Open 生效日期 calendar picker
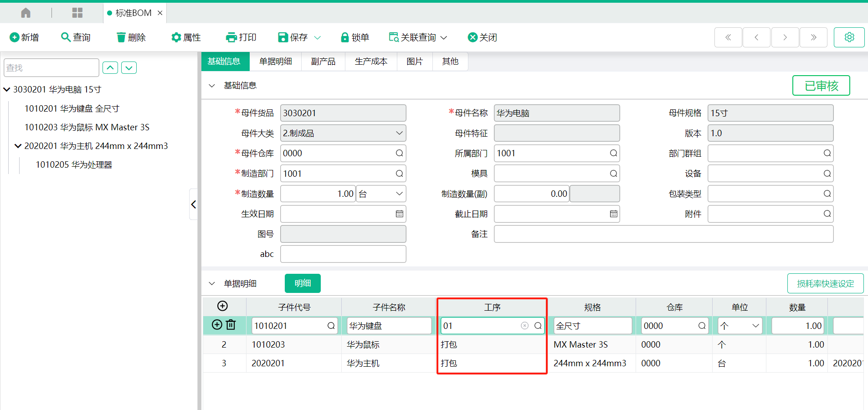The height and width of the screenshot is (410, 868). [x=400, y=214]
